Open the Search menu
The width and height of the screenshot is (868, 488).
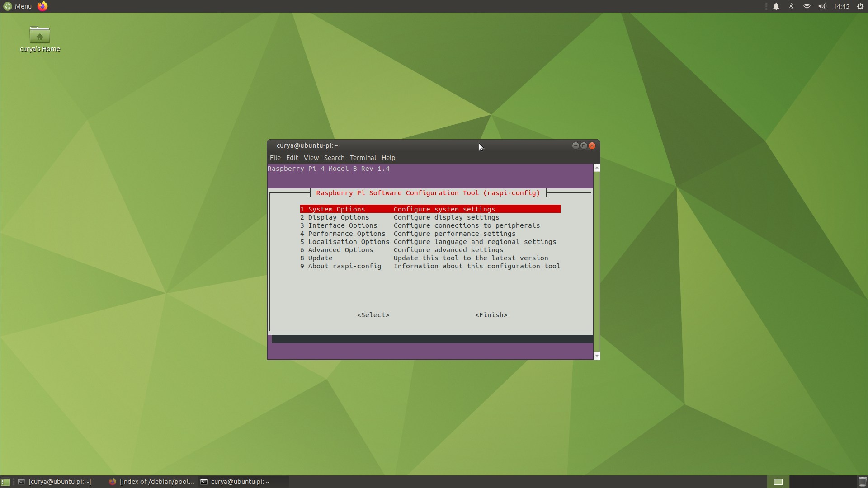[x=334, y=158]
